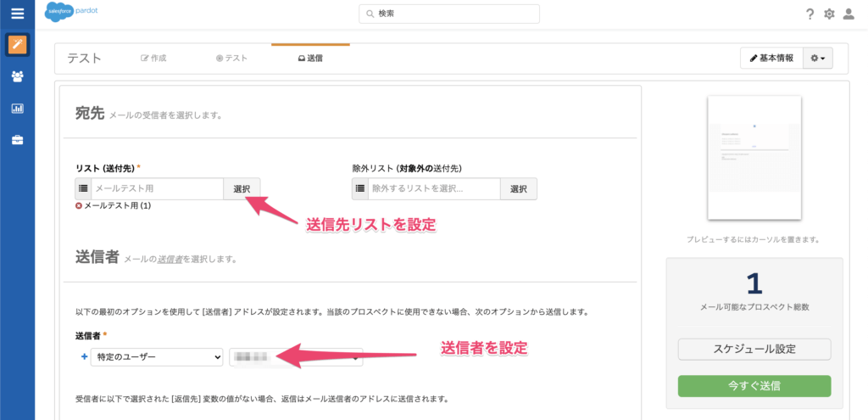Viewport: 868px width, 420px height.
Task: Open the blurred sender user dropdown
Action: pos(296,357)
